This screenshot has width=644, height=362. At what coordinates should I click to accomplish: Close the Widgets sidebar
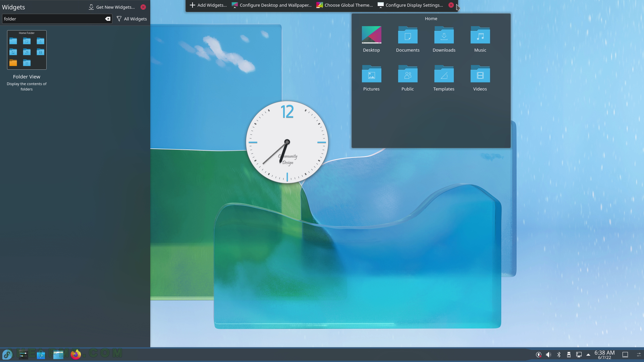coord(143,7)
